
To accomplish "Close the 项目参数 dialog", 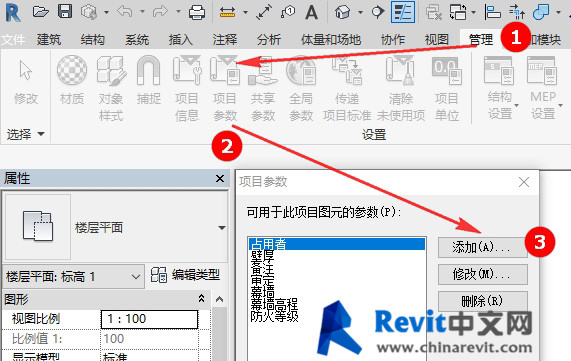I will pyautogui.click(x=524, y=182).
